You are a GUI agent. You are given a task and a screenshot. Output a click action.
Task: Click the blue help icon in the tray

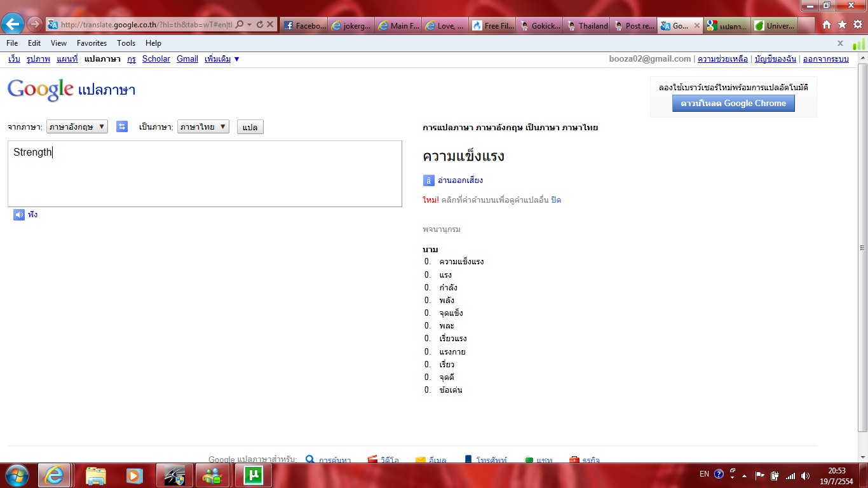pos(719,474)
